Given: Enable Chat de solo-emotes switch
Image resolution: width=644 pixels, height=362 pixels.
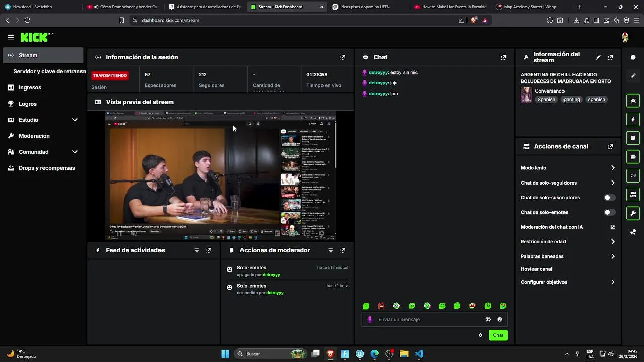Looking at the screenshot, I should tap(609, 212).
